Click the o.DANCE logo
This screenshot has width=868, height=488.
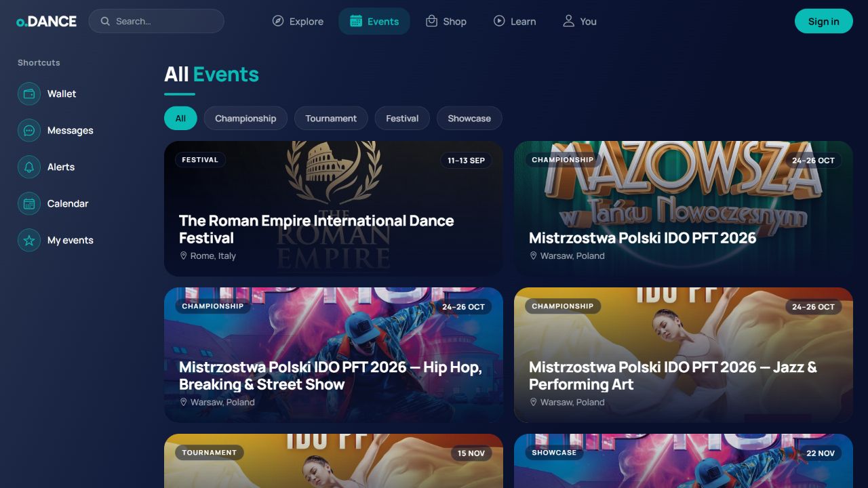click(x=46, y=21)
